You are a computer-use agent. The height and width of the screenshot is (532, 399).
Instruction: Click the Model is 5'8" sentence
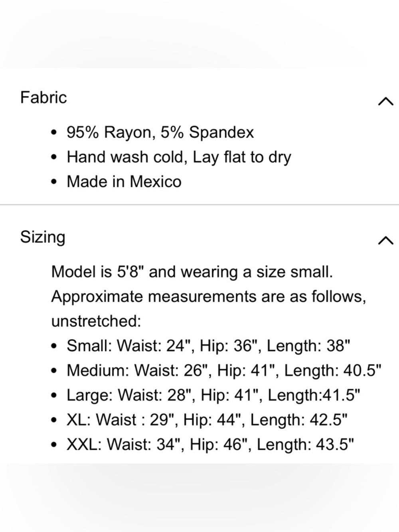click(192, 272)
